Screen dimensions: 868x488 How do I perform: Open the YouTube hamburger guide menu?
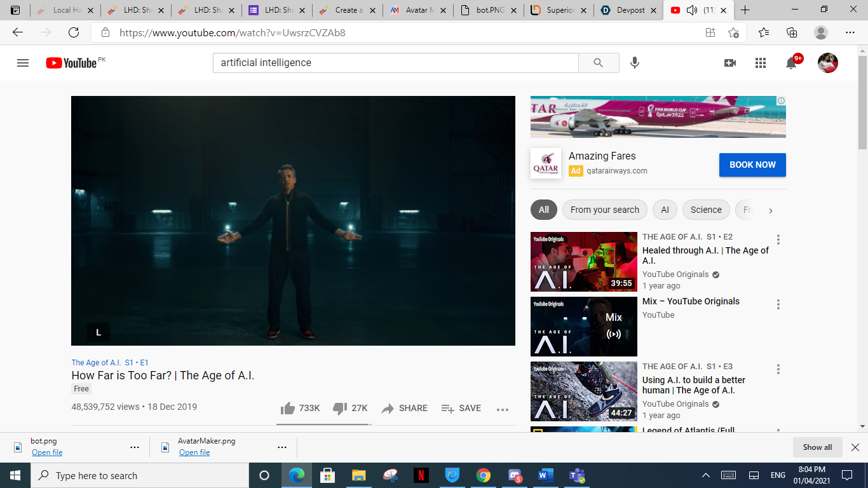pyautogui.click(x=23, y=63)
